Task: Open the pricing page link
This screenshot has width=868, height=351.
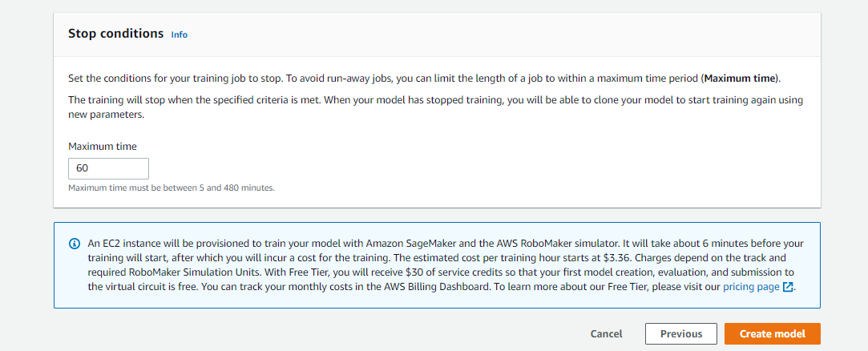Action: point(751,286)
